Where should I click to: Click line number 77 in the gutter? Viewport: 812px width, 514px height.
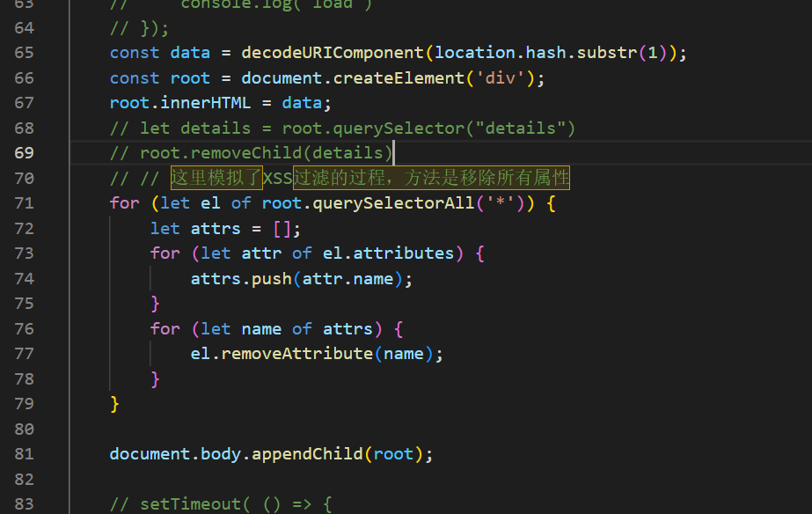coord(25,354)
